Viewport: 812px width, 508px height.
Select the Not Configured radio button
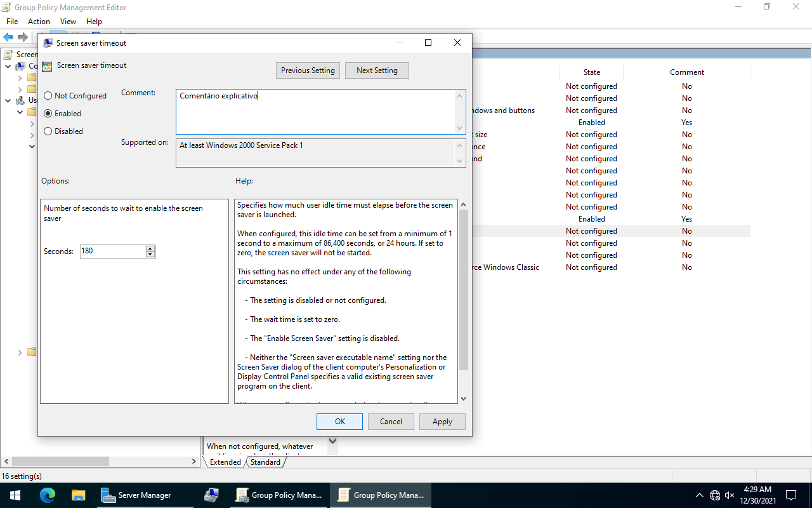48,96
